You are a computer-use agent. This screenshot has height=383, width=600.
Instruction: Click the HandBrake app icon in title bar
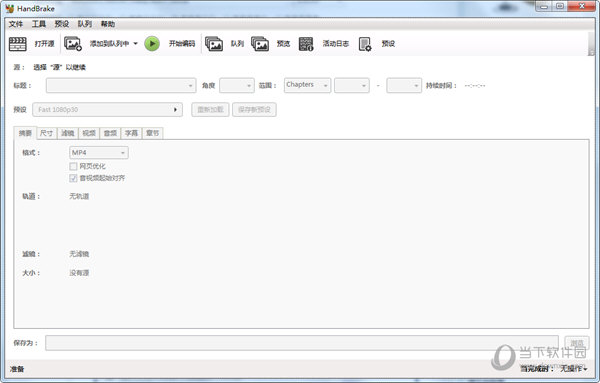click(x=10, y=8)
